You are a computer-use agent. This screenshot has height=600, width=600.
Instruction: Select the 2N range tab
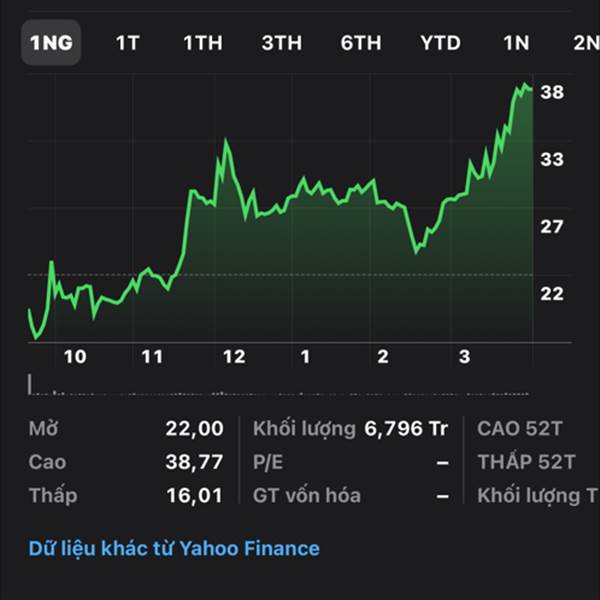586,42
